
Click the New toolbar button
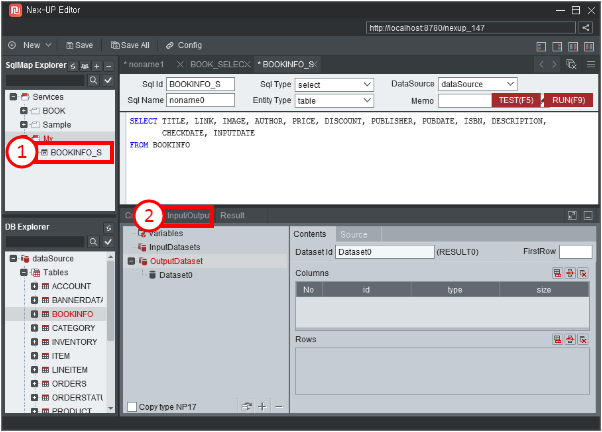coord(30,45)
